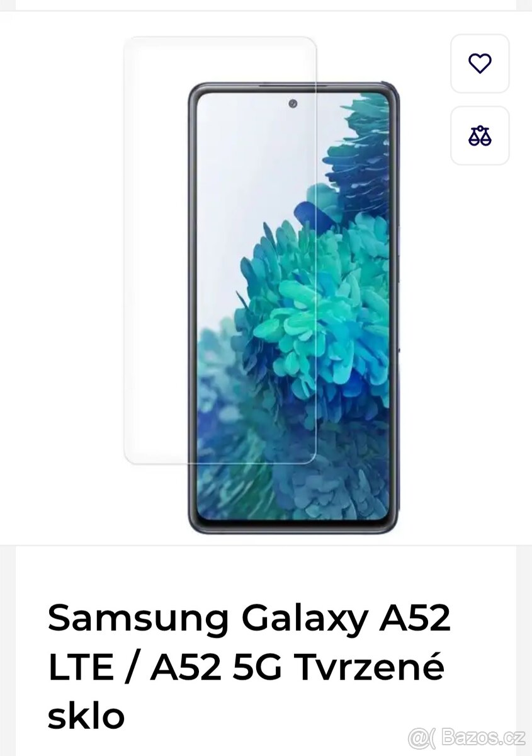Tap the dark blue flower petals on phone
The width and height of the screenshot is (532, 756).
[359, 157]
